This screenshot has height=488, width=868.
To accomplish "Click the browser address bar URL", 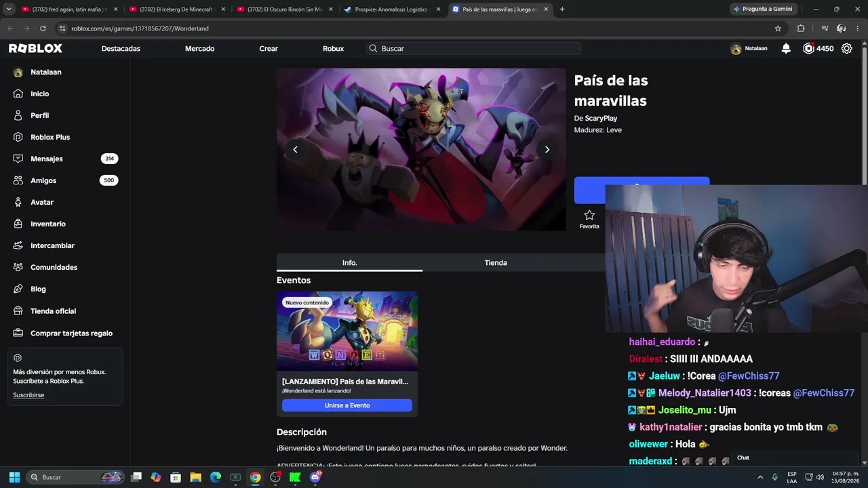I will pos(140,28).
